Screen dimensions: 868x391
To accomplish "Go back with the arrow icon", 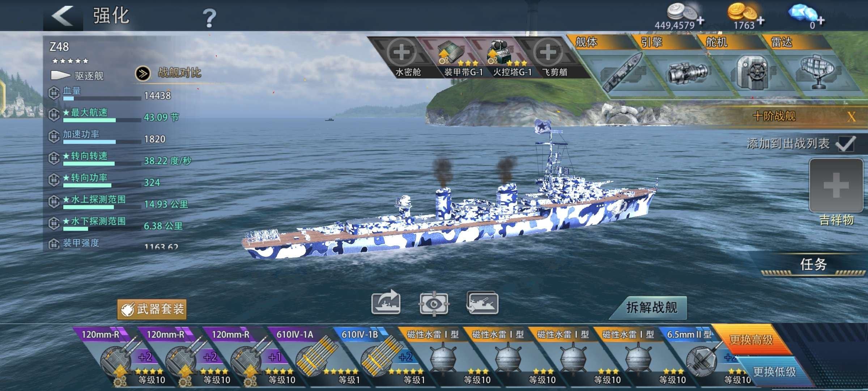I will [63, 16].
